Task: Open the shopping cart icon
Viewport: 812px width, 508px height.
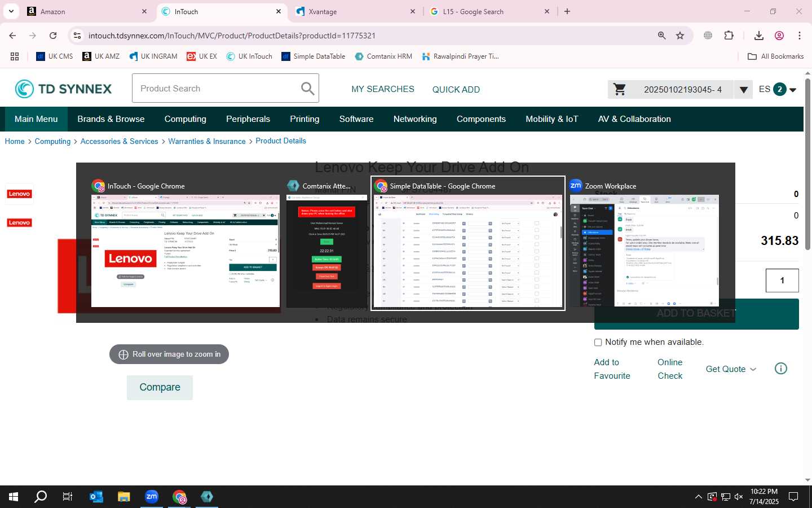Action: pyautogui.click(x=619, y=89)
